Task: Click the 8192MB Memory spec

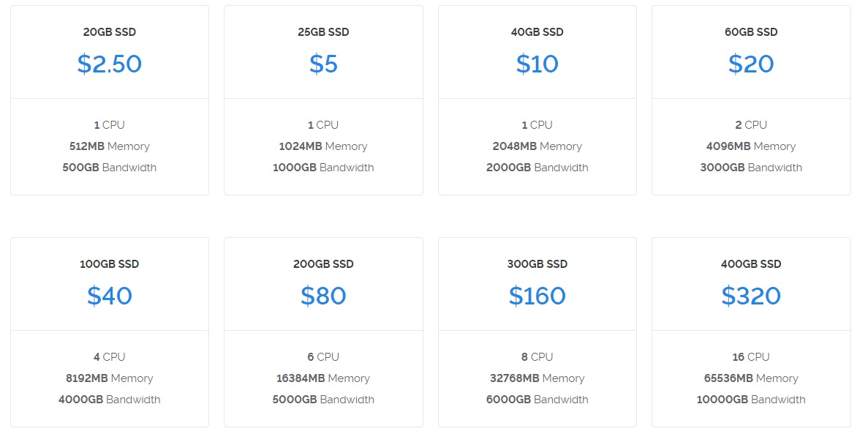Action: (x=110, y=378)
